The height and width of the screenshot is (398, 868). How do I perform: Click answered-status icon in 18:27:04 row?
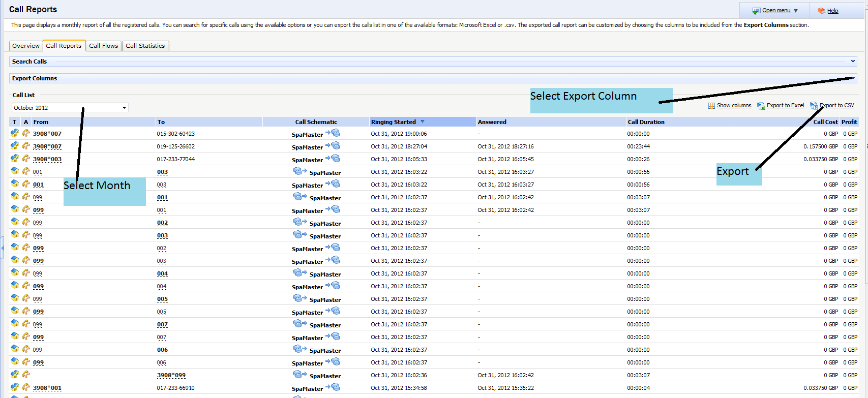point(26,146)
